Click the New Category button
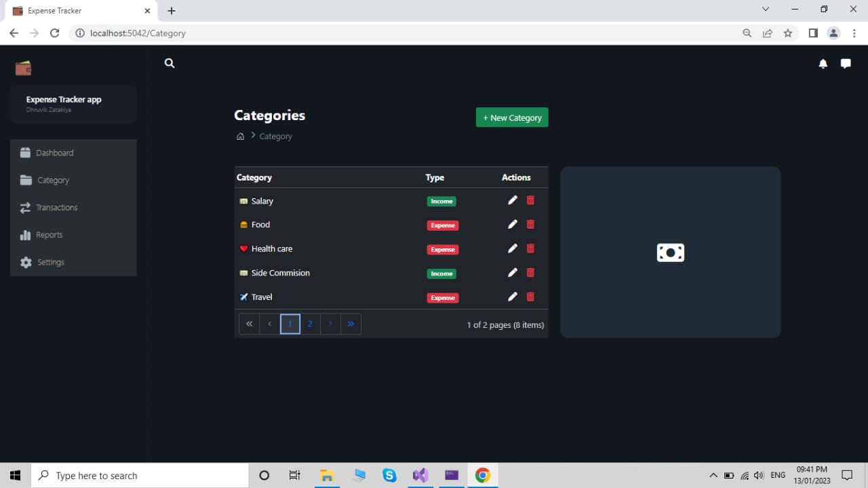 [x=511, y=117]
